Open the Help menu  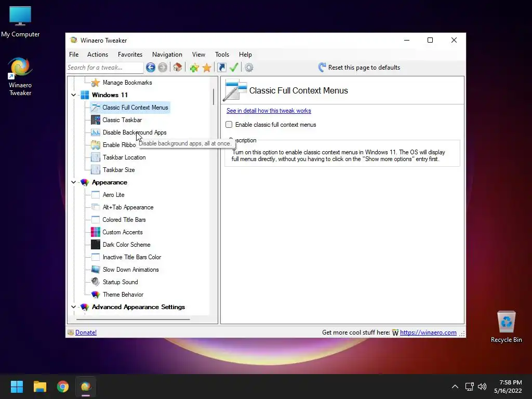[x=245, y=54]
